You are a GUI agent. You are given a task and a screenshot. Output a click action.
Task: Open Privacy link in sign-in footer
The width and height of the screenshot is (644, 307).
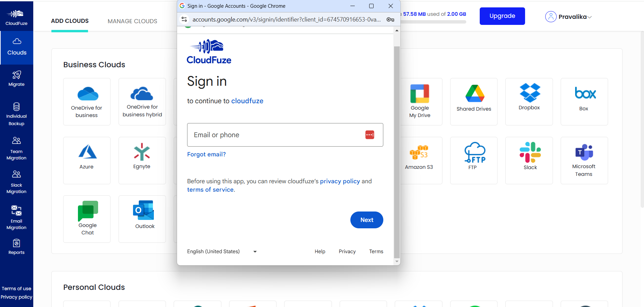[347, 252]
